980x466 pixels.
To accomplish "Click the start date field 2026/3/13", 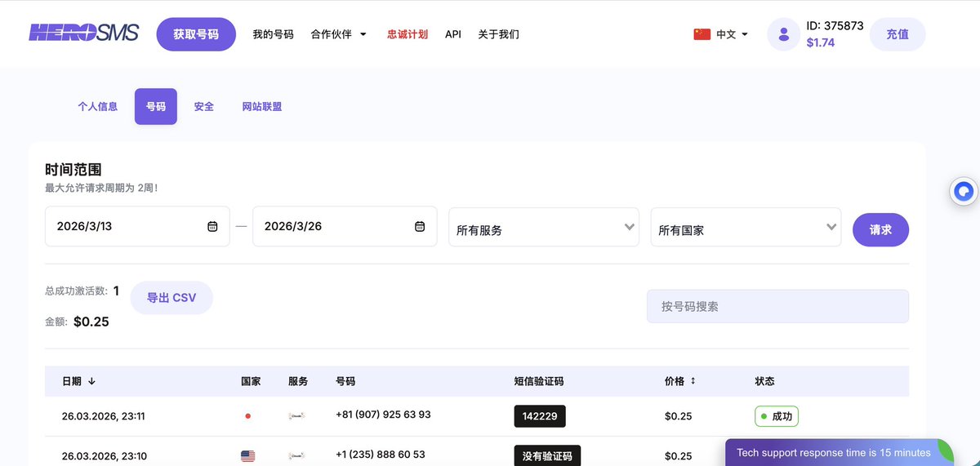I will click(137, 226).
